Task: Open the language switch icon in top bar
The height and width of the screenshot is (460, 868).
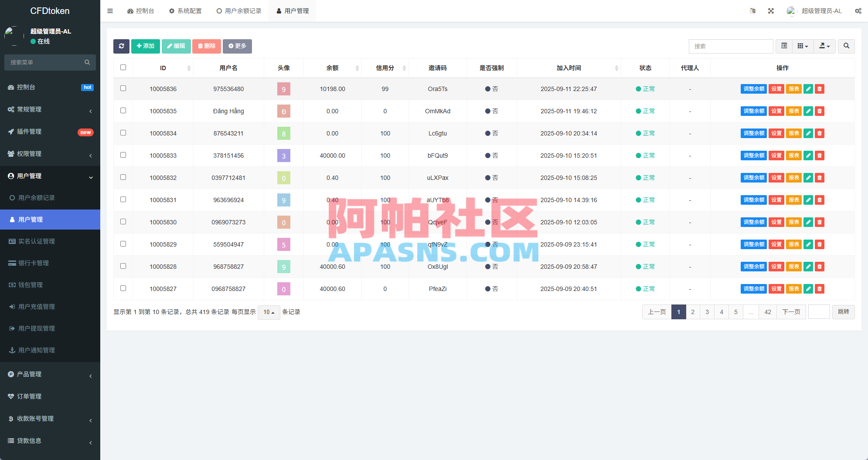Action: click(x=752, y=11)
